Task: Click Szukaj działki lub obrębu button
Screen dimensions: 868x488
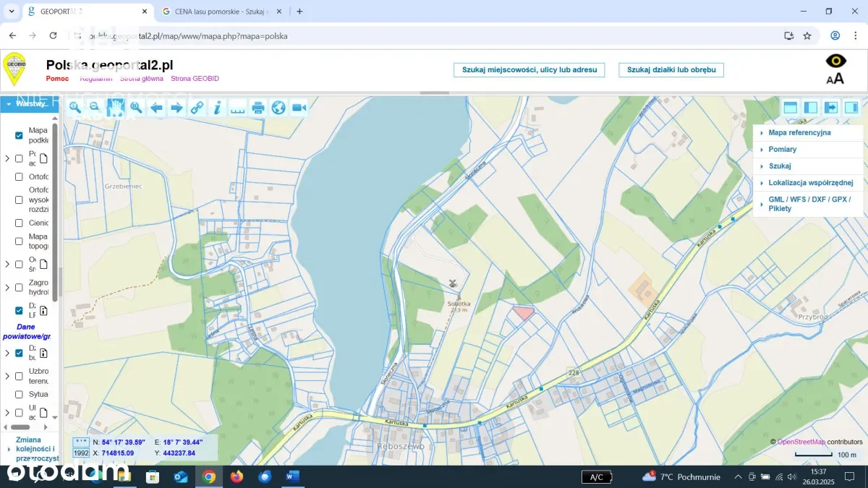Action: [x=671, y=70]
